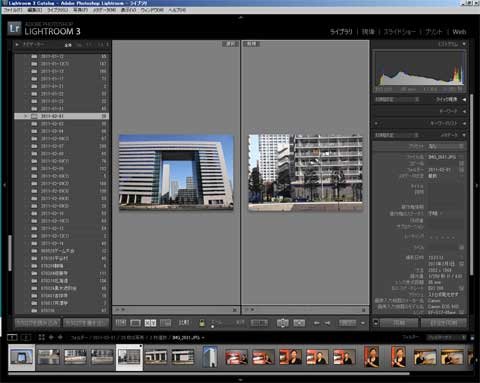480x383 pixels.
Task: Click the Import button under folders panel
Action: pos(37,323)
